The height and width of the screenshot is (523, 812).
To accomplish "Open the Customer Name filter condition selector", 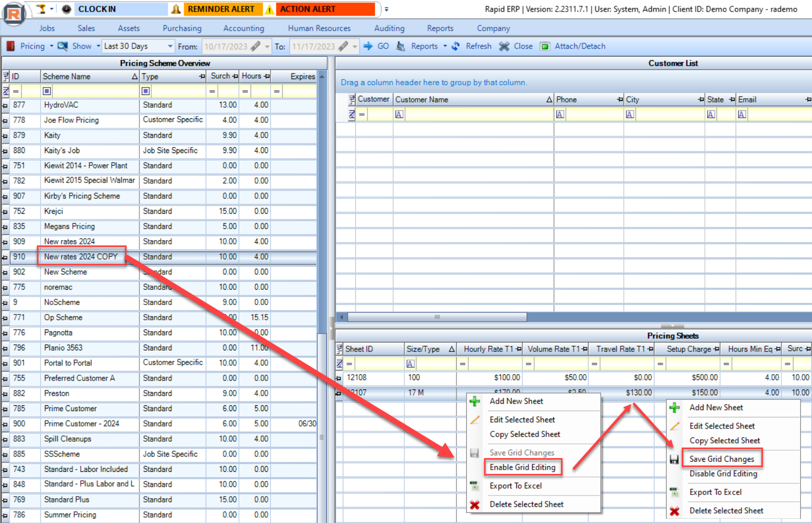I will point(399,114).
